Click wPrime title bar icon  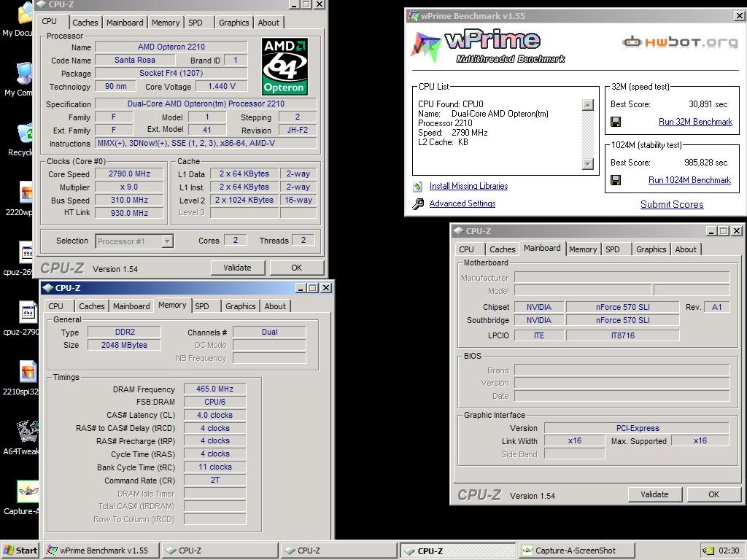[x=412, y=16]
